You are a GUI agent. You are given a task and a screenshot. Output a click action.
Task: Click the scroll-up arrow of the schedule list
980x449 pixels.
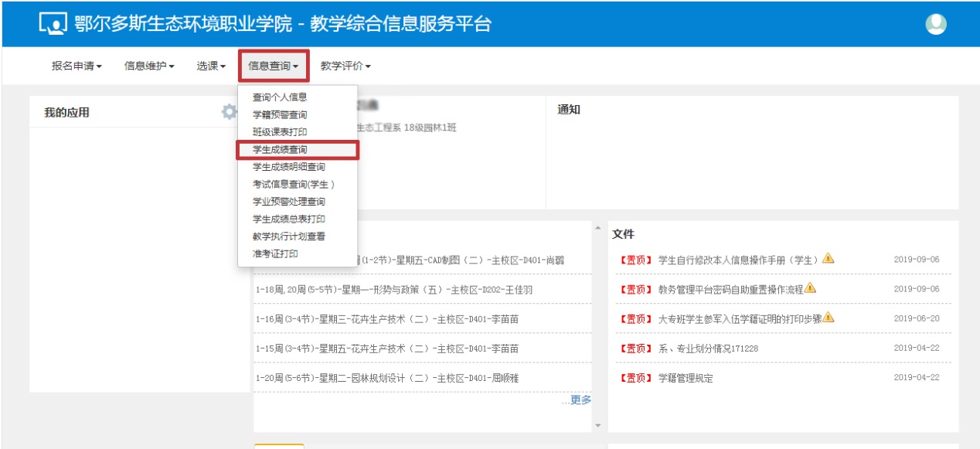point(597,228)
